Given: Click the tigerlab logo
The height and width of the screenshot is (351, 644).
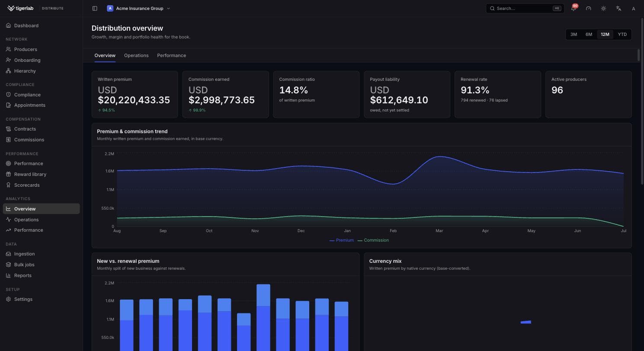Looking at the screenshot, I should coord(20,8).
